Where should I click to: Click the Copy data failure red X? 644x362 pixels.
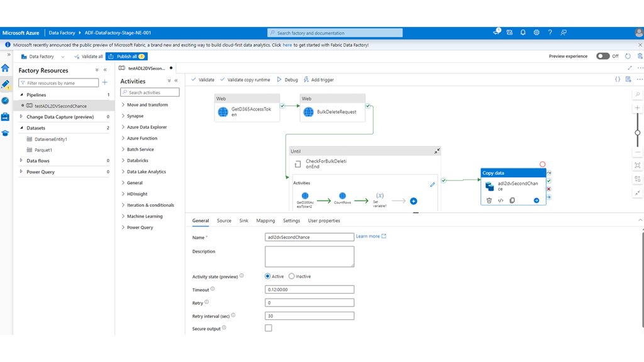pyautogui.click(x=548, y=189)
